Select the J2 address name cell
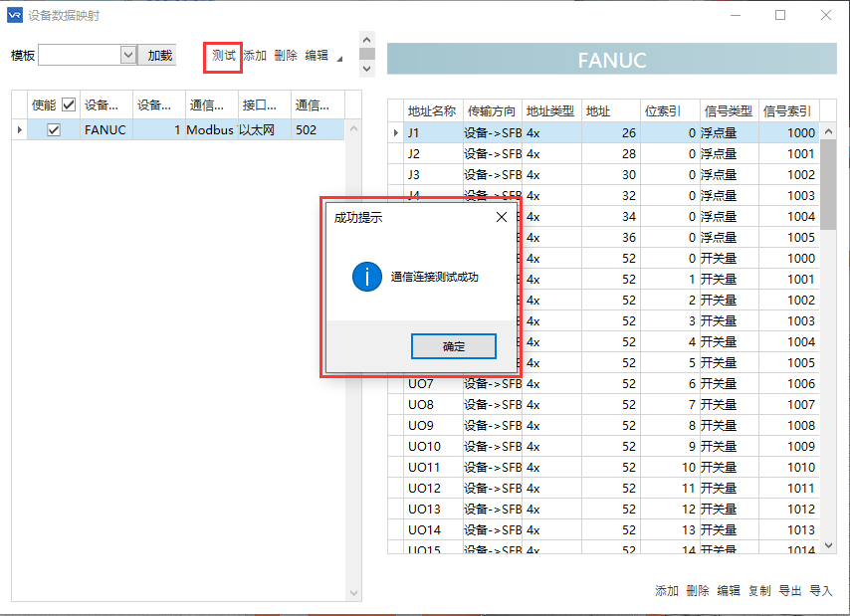Image resolution: width=850 pixels, height=616 pixels. click(433, 154)
